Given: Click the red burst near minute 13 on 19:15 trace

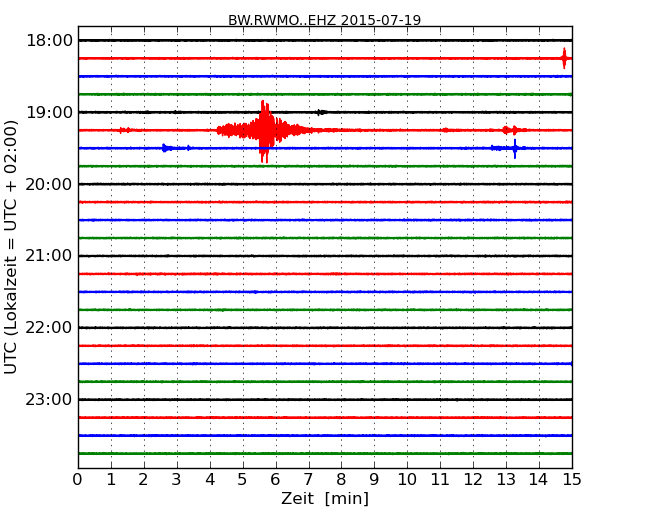Looking at the screenshot, I should [510, 130].
